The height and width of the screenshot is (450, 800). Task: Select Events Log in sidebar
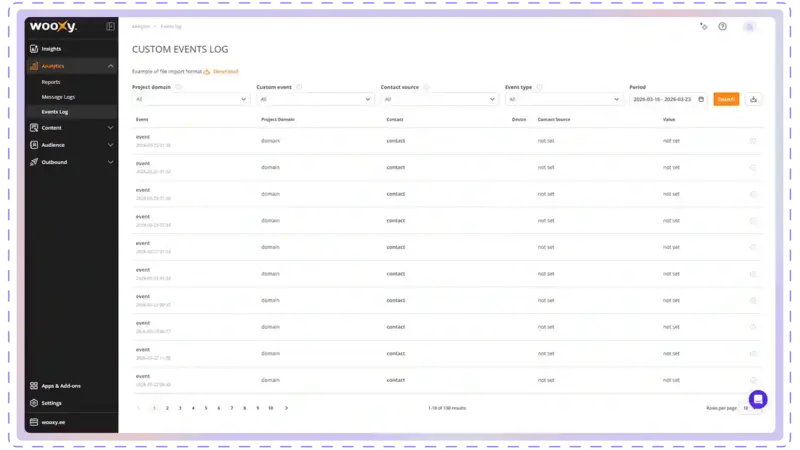coord(55,112)
